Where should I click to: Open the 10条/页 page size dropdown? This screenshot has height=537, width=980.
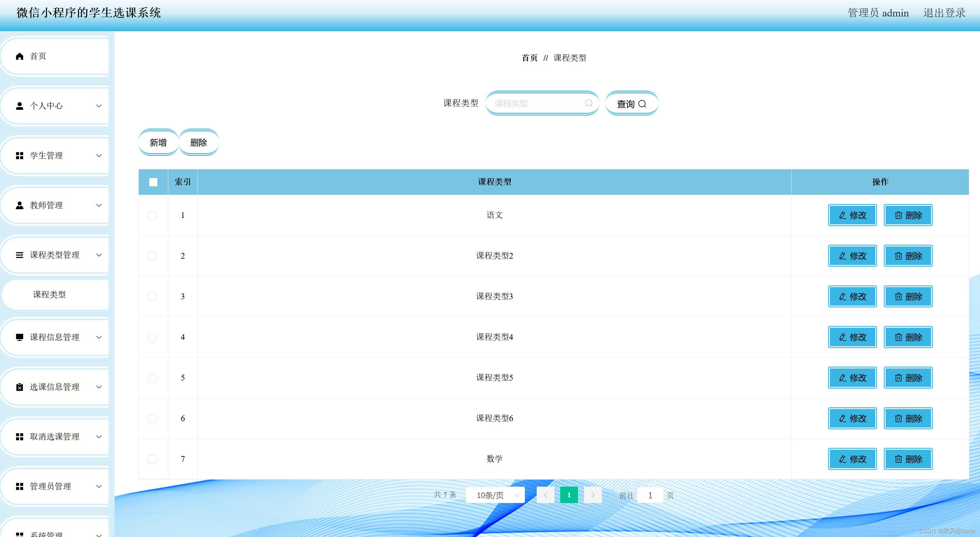point(495,495)
